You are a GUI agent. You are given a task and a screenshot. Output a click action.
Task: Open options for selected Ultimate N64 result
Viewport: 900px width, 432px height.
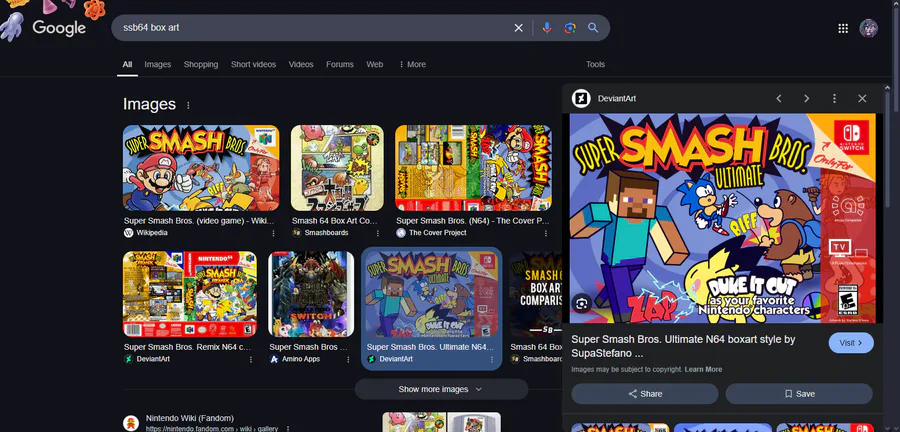(491, 359)
